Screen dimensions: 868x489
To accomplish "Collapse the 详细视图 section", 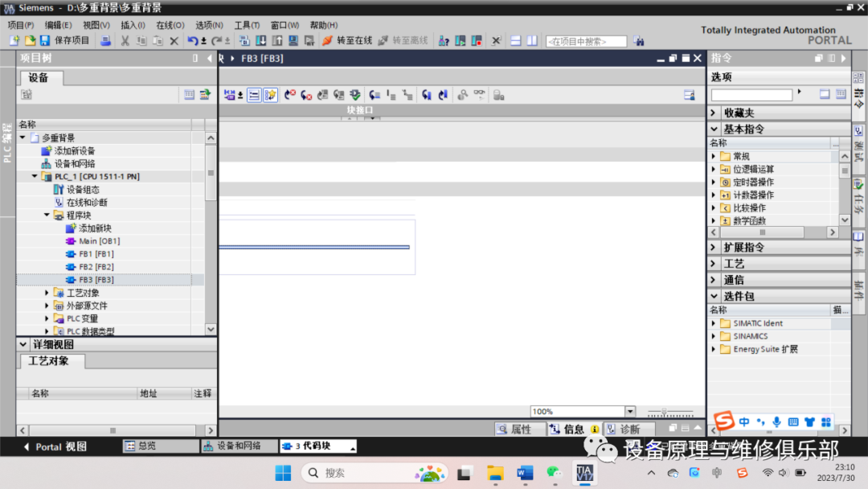I will [23, 344].
